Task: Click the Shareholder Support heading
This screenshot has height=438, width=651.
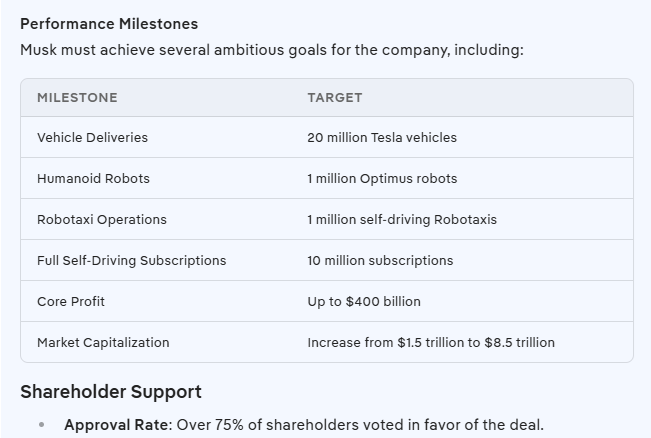Action: (x=111, y=391)
